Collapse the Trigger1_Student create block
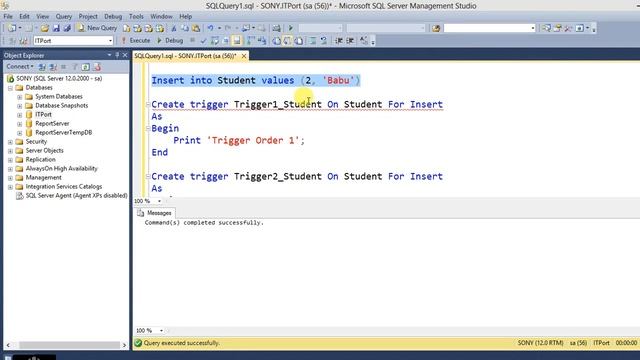Screen dimensions: 640x360 (148, 104)
